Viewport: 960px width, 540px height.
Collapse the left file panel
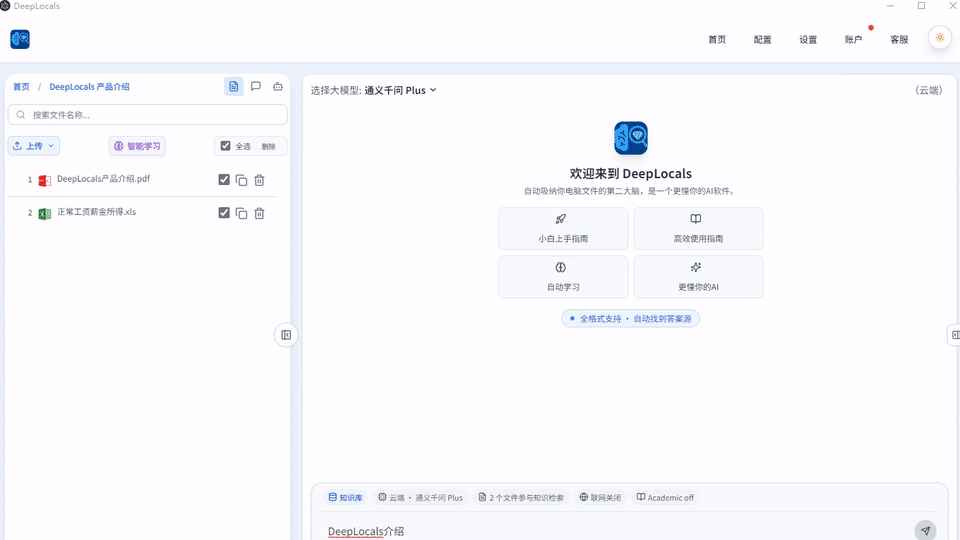pos(286,335)
